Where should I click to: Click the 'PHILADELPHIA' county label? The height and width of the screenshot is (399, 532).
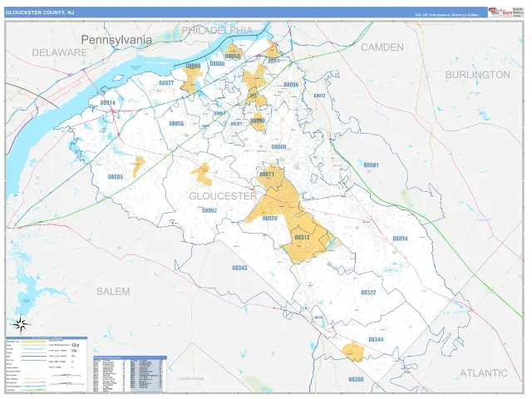tap(217, 30)
